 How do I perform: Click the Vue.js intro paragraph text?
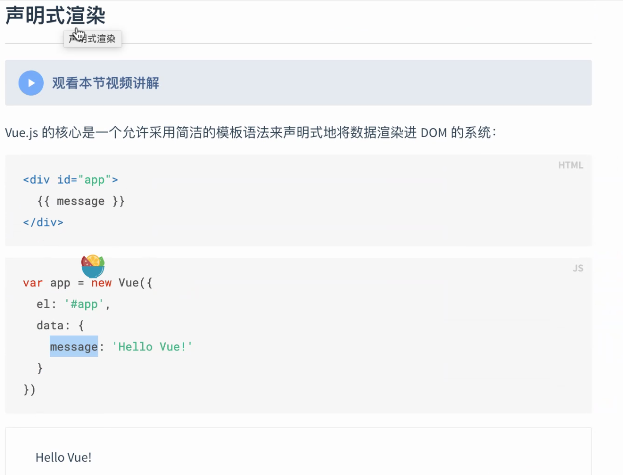click(250, 132)
